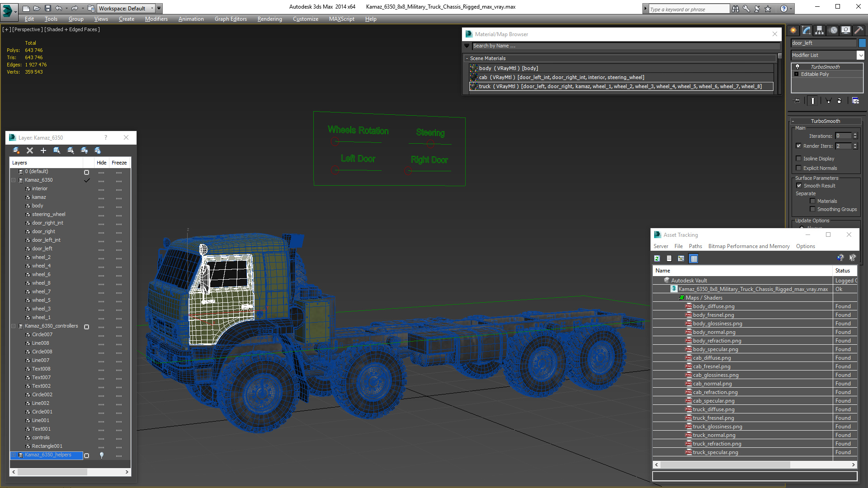This screenshot has width=868, height=488.
Task: Select the body (VRayMtl) material entry
Action: click(621, 68)
